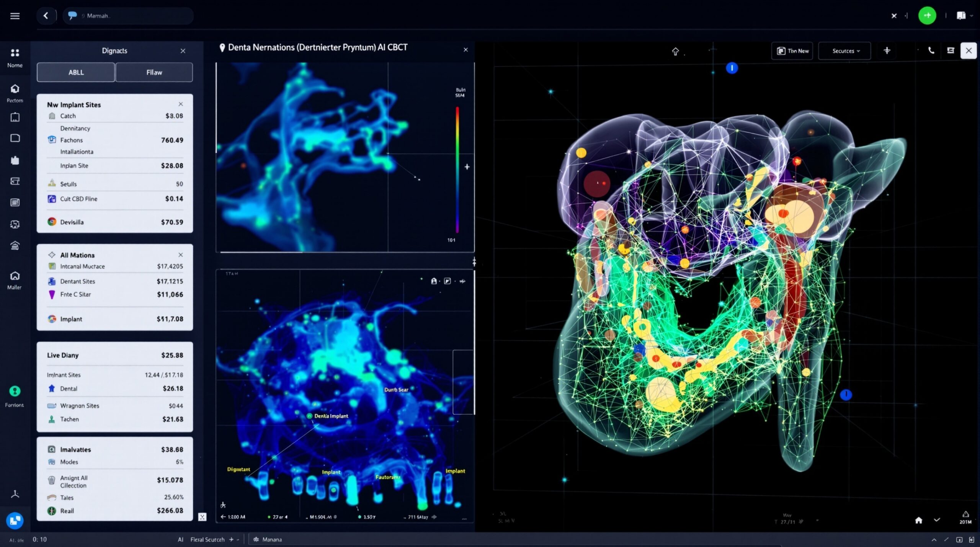
Task: Select the Norme grid icon in sidebar
Action: coord(15,53)
